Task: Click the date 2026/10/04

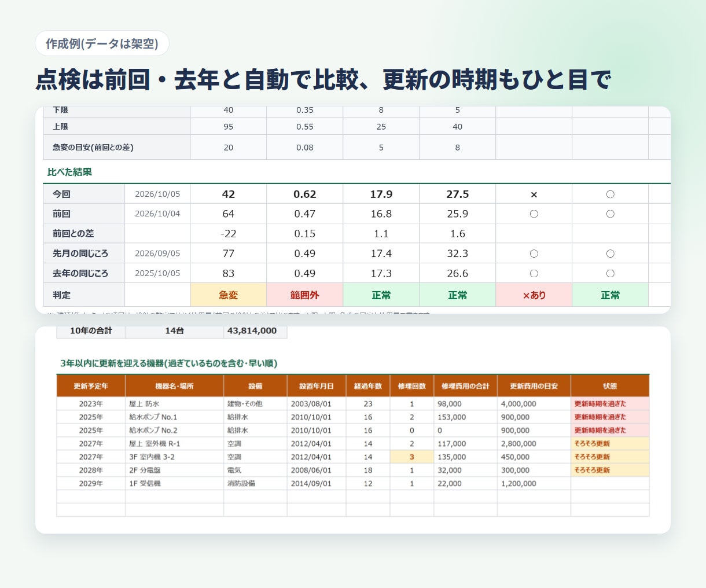Action: [x=157, y=214]
